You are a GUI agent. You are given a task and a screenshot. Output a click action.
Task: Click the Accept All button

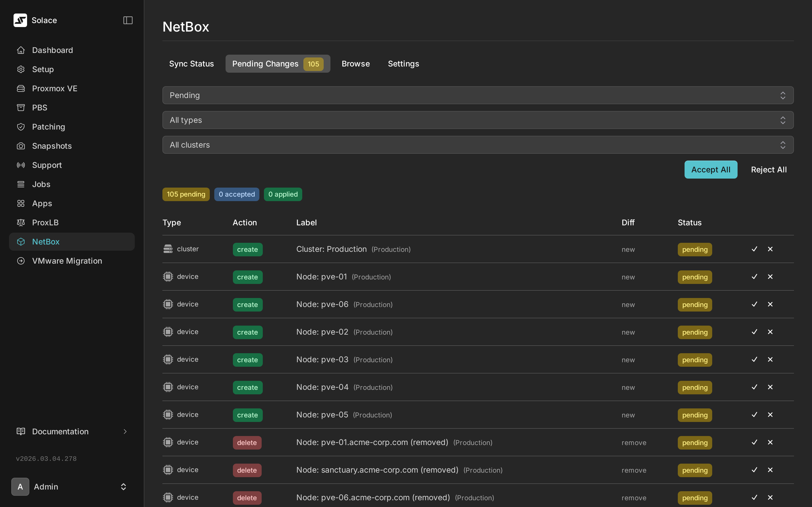pyautogui.click(x=711, y=169)
